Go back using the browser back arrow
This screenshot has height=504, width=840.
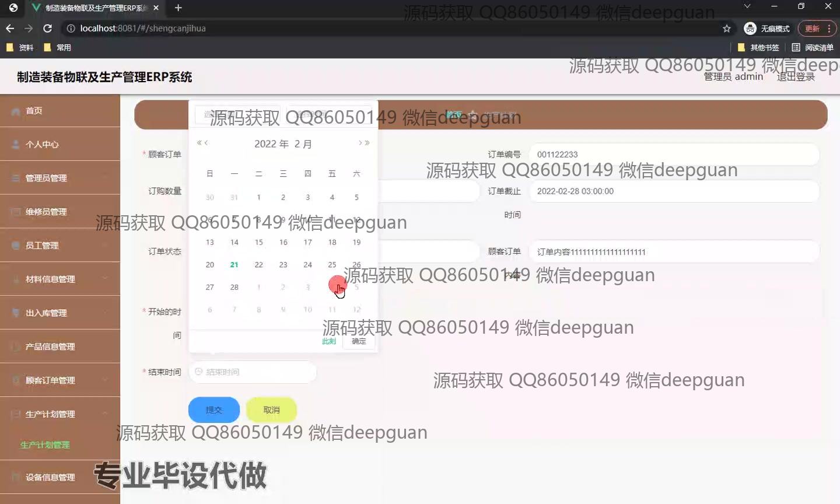(10, 28)
